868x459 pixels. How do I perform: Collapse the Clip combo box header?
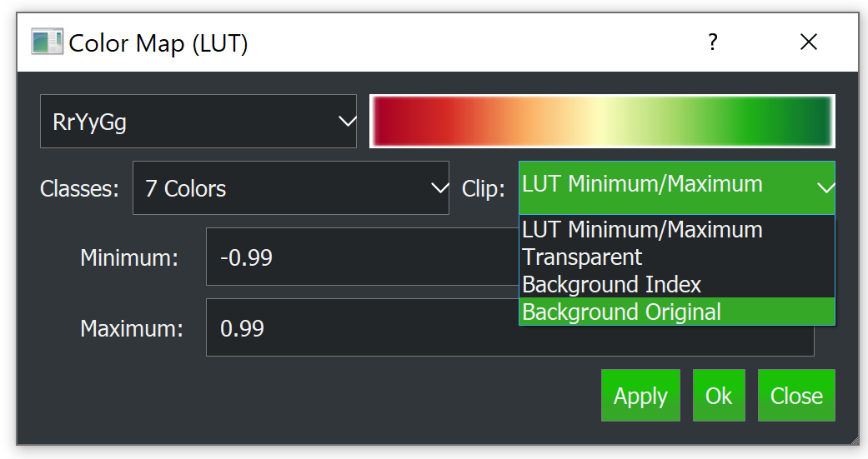point(676,187)
